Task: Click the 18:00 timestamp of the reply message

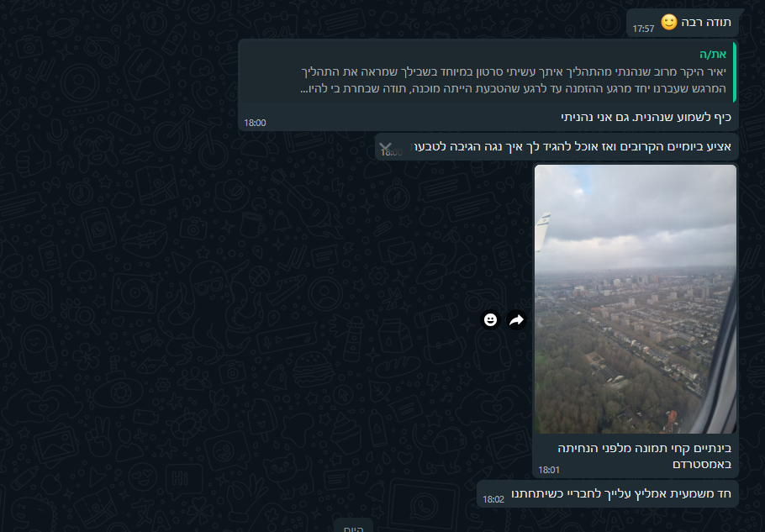Action: (255, 123)
